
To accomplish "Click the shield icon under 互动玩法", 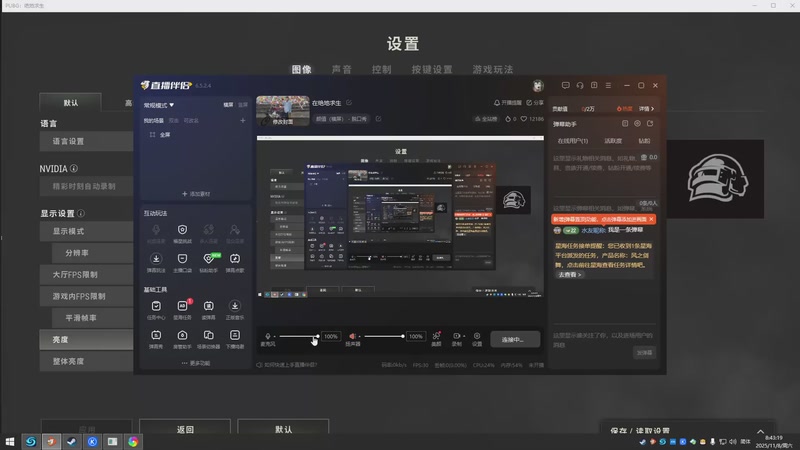I will coord(182,230).
